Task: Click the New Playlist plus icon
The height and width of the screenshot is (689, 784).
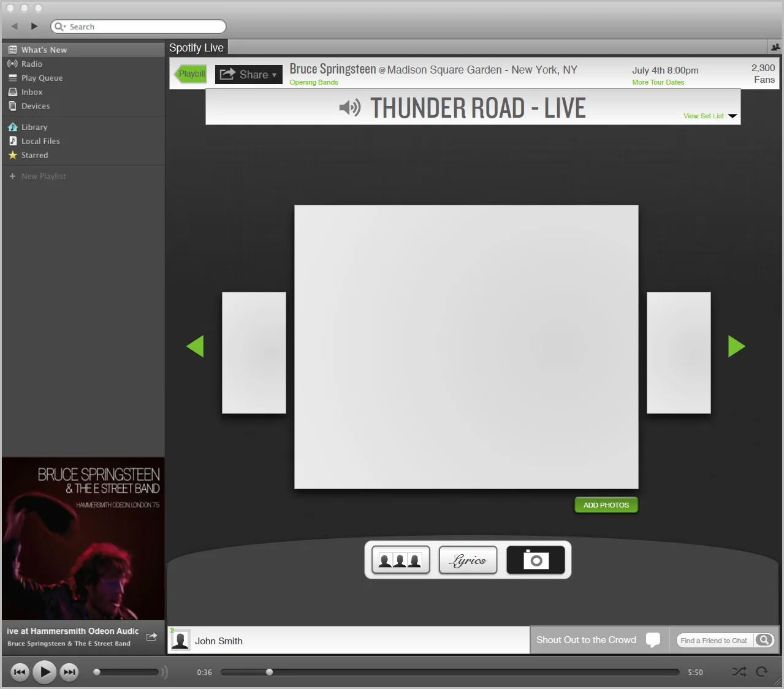Action: click(x=12, y=176)
